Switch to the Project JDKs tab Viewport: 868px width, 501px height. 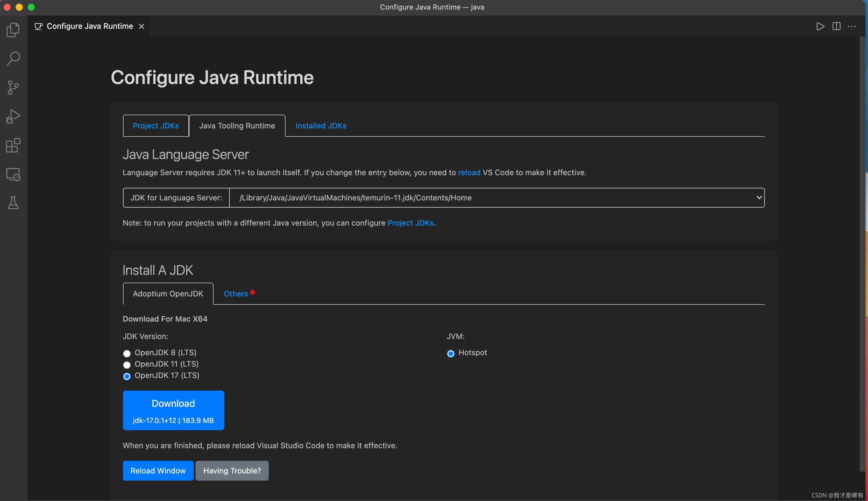[x=155, y=126]
